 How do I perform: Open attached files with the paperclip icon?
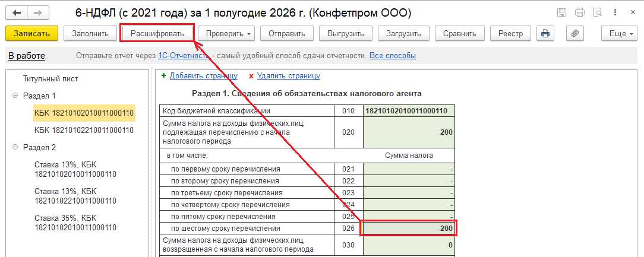click(x=575, y=34)
